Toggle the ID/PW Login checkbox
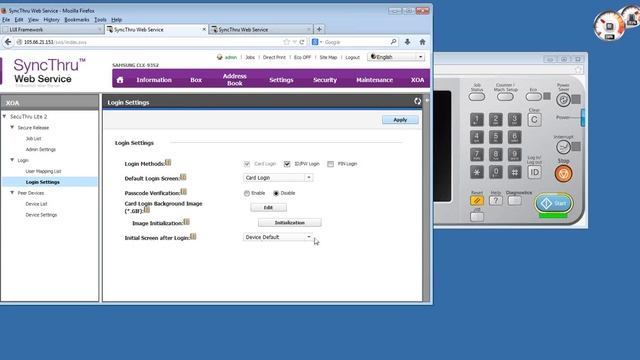The height and width of the screenshot is (360, 640). click(x=287, y=164)
